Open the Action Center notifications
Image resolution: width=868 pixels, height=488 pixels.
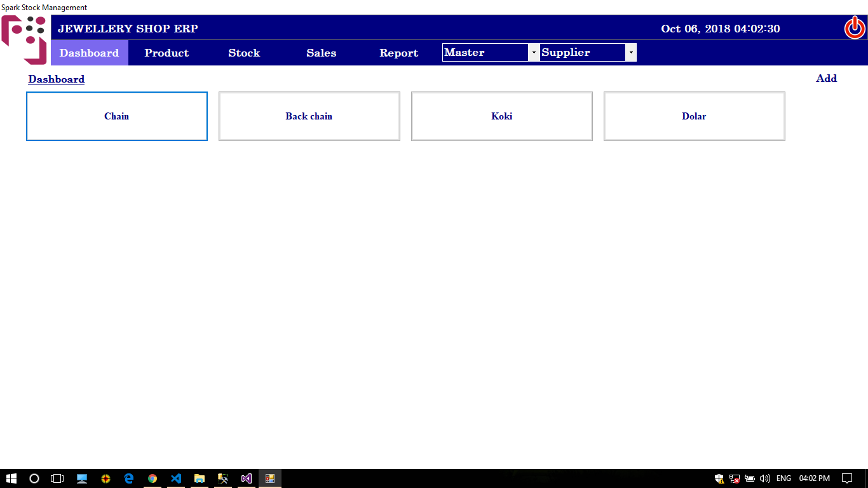pyautogui.click(x=847, y=478)
